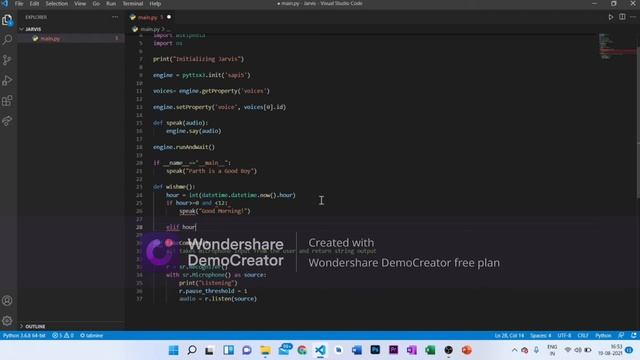Image resolution: width=640 pixels, height=360 pixels.
Task: Change indentation via Spaces: 4
Action: (x=540, y=336)
